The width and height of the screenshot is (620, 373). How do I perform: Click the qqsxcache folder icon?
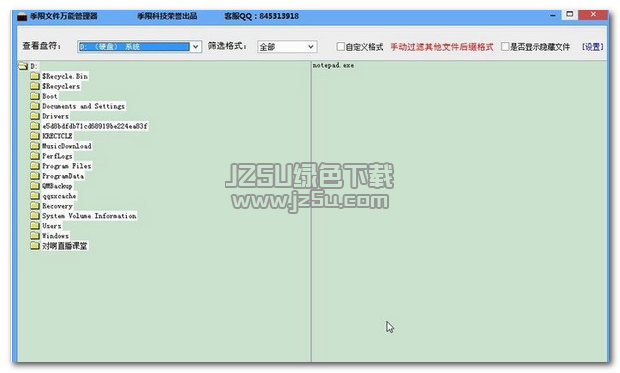click(x=35, y=196)
